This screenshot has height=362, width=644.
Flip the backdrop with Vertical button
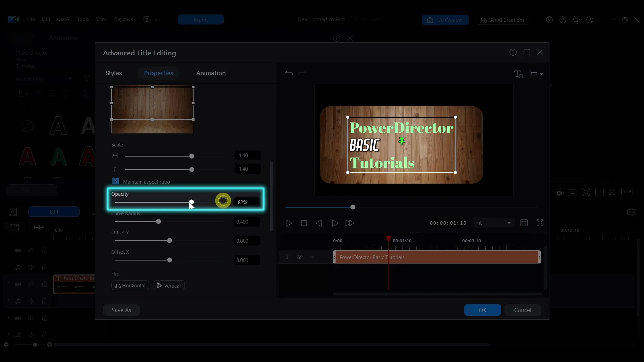click(x=169, y=285)
